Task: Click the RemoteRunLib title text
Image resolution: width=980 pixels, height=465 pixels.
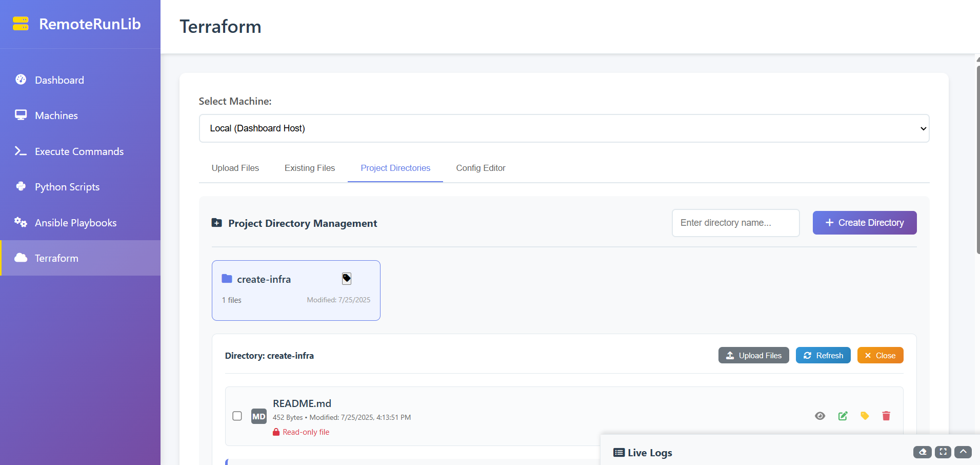Action: click(x=90, y=24)
